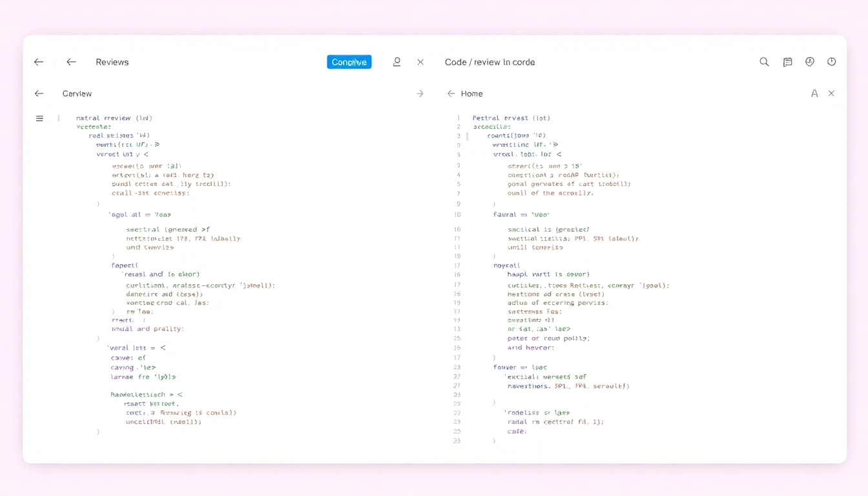Viewport: 868px width, 496px height.
Task: View history using the clock icon
Action: 831,61
